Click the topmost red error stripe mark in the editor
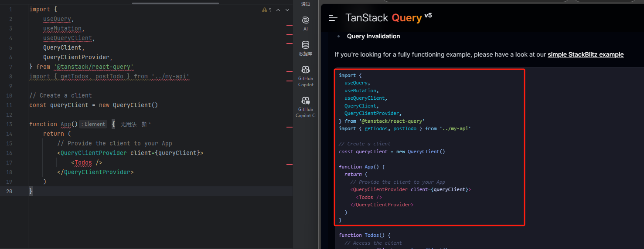This screenshot has width=644, height=249. 290,25
